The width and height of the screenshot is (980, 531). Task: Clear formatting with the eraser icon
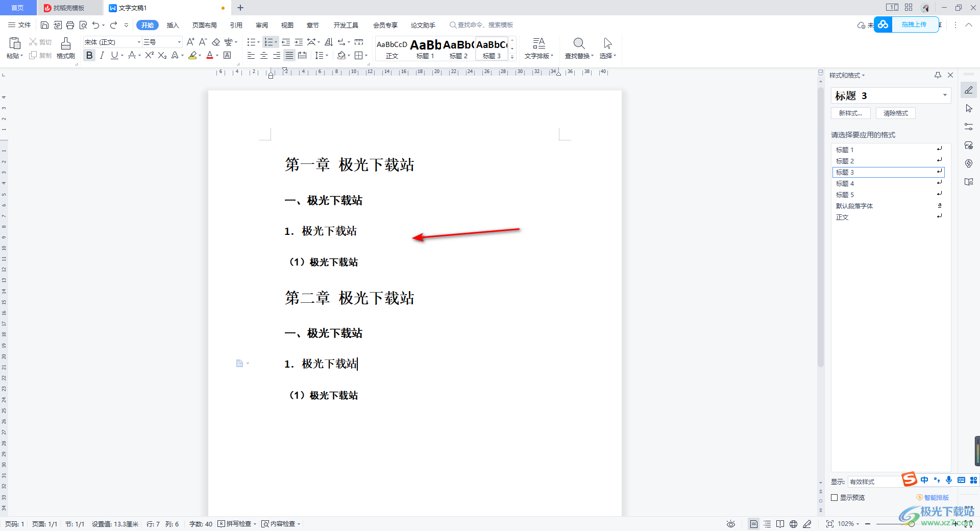(x=216, y=42)
